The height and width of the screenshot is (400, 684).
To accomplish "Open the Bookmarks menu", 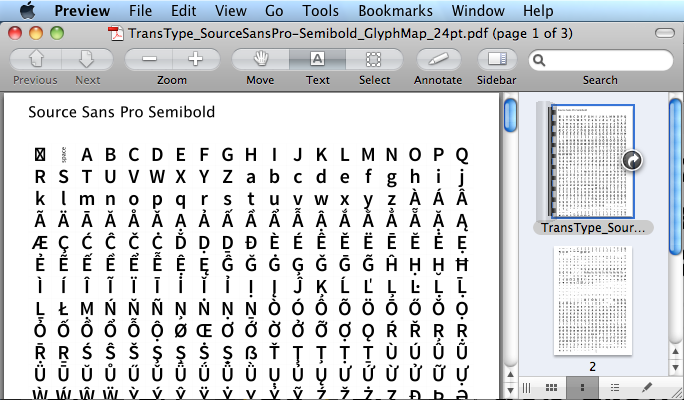I will pyautogui.click(x=396, y=10).
